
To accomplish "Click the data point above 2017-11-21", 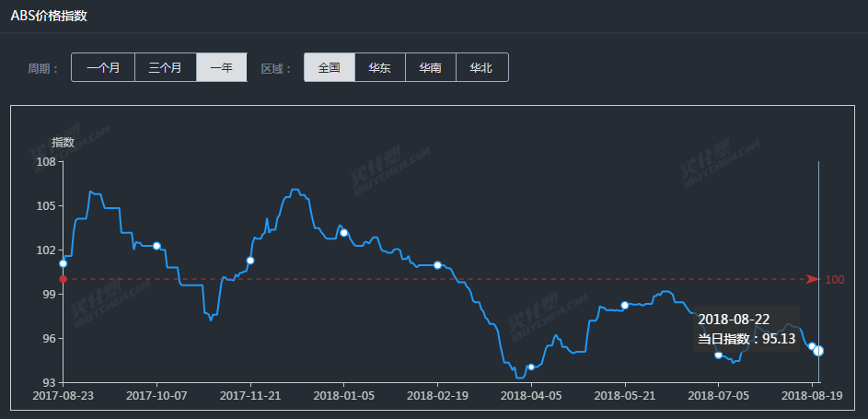I will pyautogui.click(x=250, y=260).
